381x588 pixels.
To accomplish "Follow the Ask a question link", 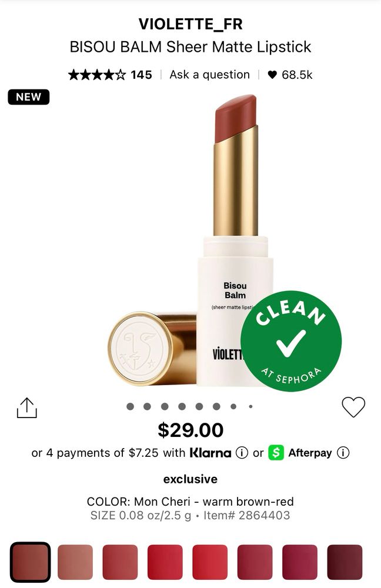I will pos(210,75).
